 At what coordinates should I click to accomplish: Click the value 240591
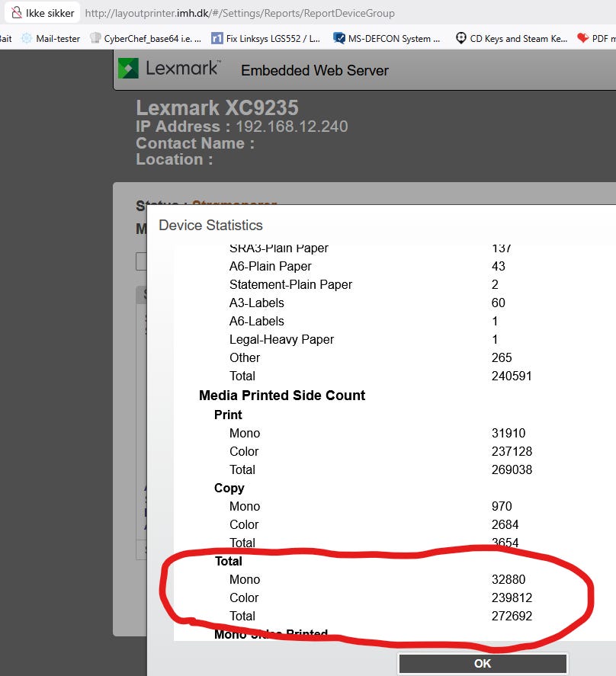tap(512, 376)
